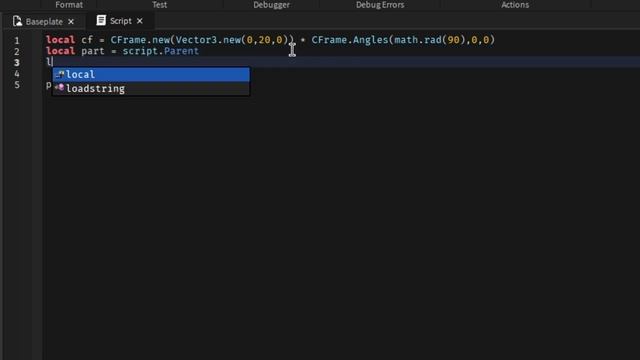Click the Baseplate tab place icon
Screen dimensions: 640x360
[17, 21]
